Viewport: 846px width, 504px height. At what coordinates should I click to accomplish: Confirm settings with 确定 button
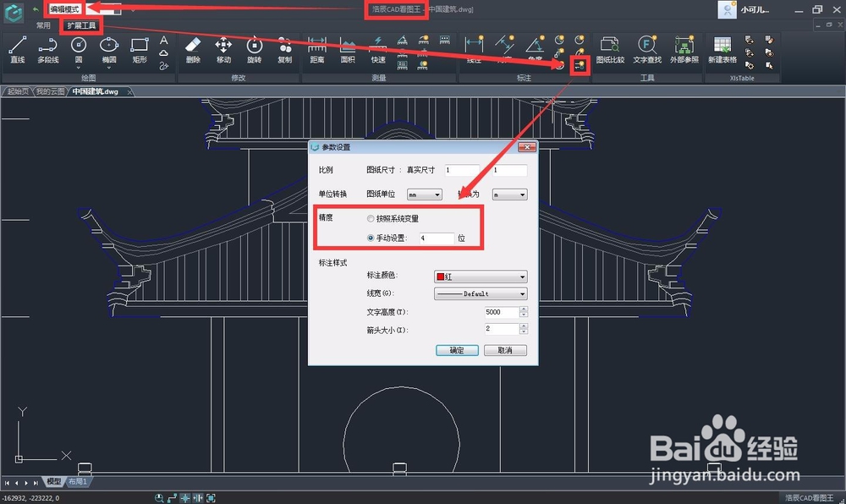[x=457, y=350]
